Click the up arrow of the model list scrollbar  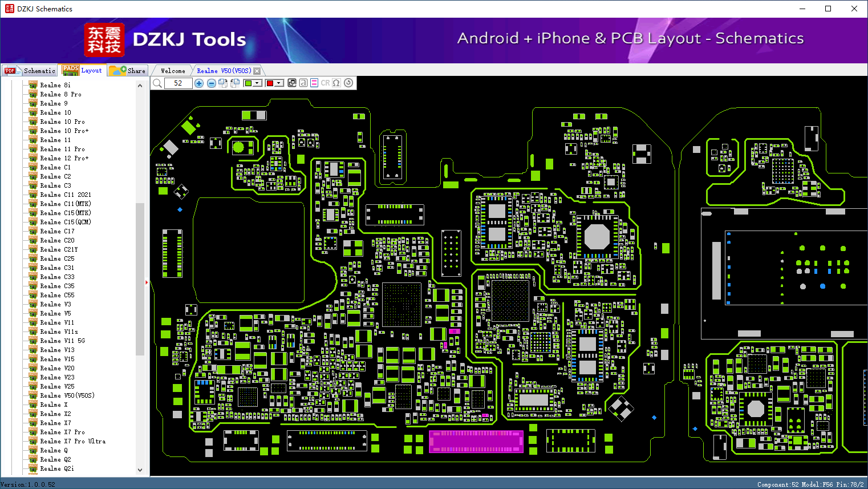coord(140,86)
